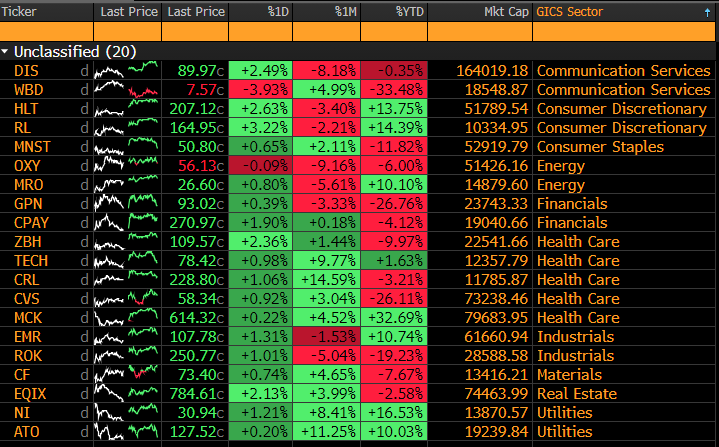The width and height of the screenshot is (719, 447).
Task: Select the NI ticker
Action: [x=22, y=413]
